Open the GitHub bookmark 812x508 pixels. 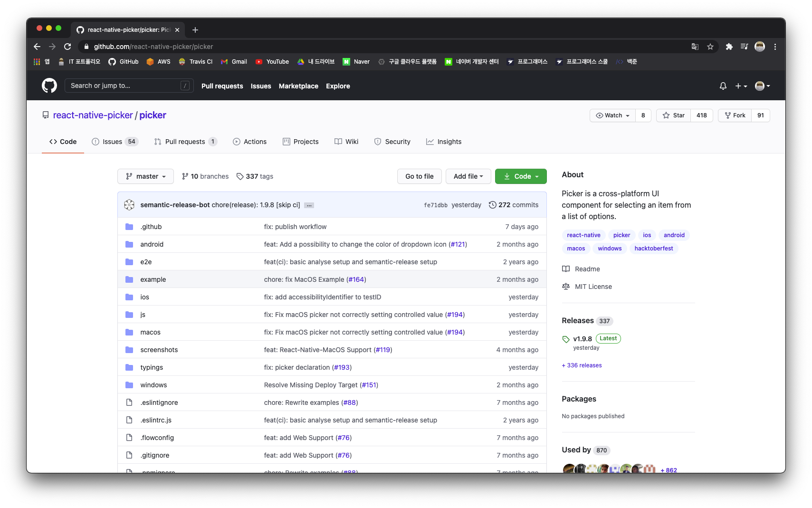point(124,62)
